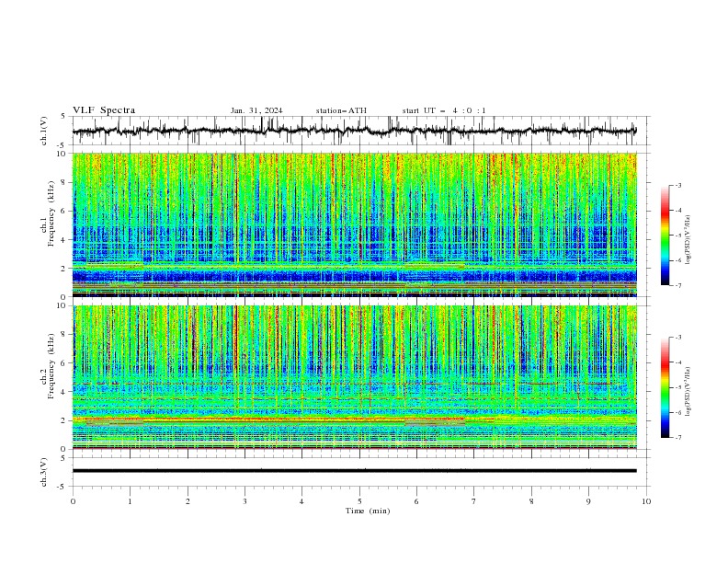
Task: Click time axis tick label "10" at far right
Action: (646, 501)
